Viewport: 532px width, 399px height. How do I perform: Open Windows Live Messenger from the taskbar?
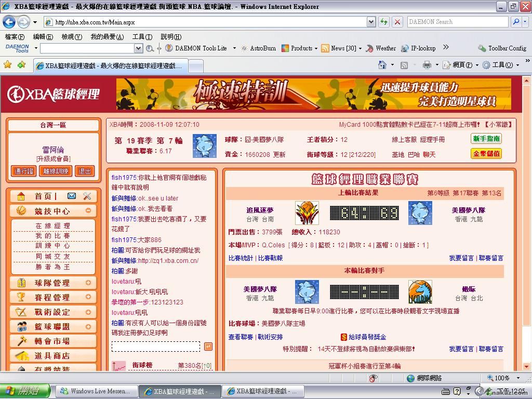[x=96, y=391]
